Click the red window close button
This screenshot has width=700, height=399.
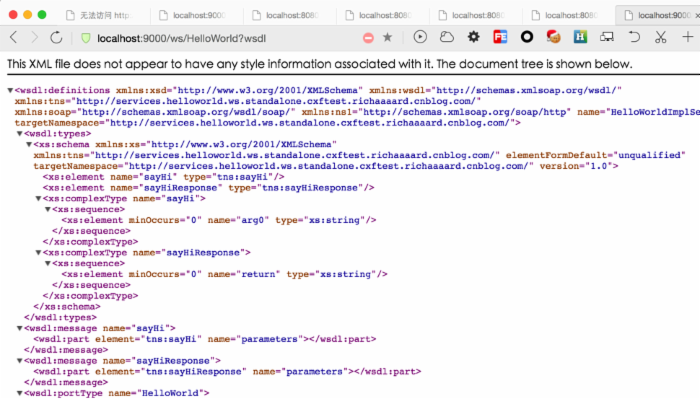click(13, 15)
